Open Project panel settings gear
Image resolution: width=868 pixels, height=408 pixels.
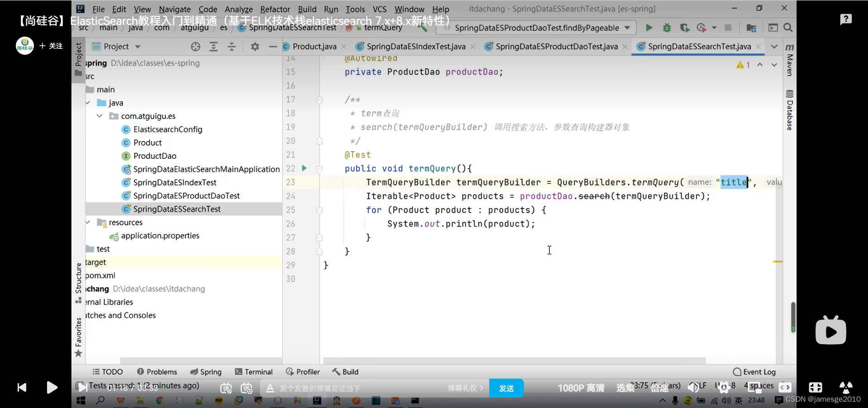(255, 47)
